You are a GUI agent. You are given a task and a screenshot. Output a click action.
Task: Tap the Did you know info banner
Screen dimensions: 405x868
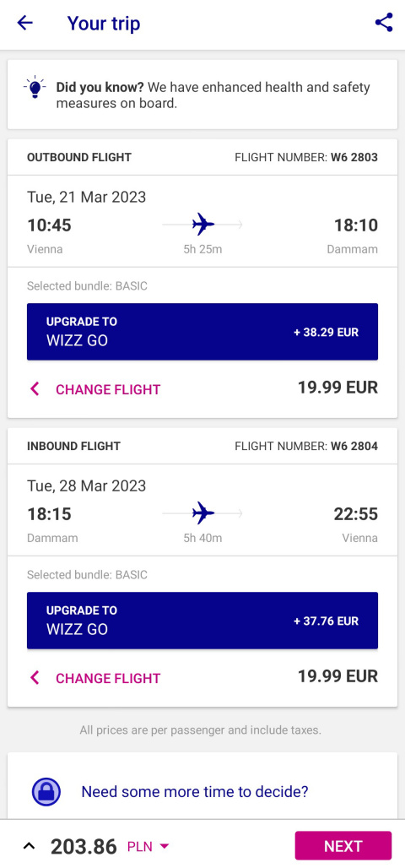point(202,95)
